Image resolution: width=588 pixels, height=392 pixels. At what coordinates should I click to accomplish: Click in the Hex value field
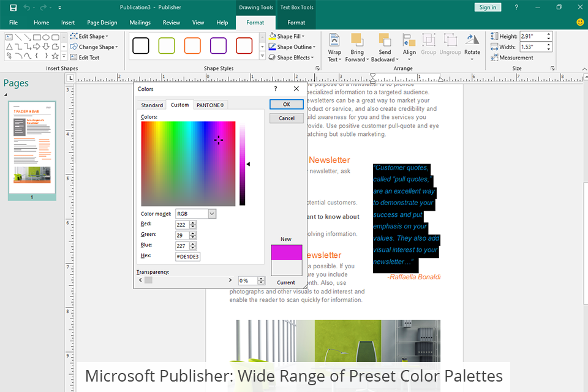point(187,257)
